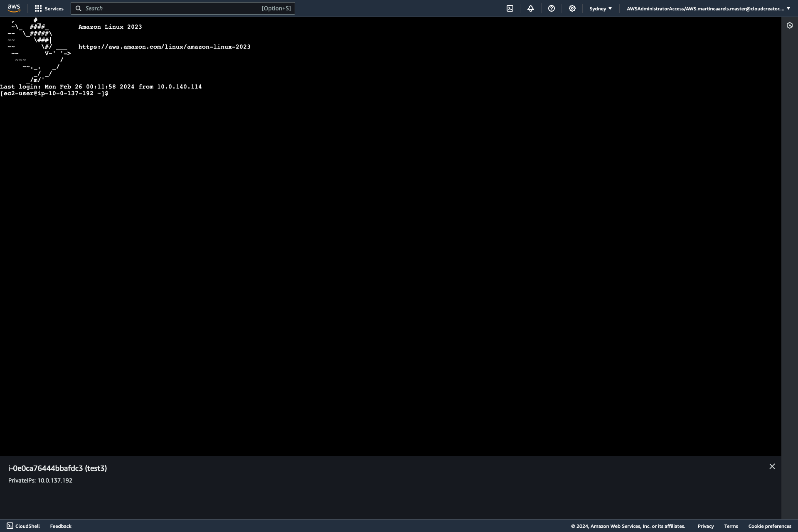Open CloudShell from the bottom bar
The width and height of the screenshot is (798, 532).
tap(23, 526)
